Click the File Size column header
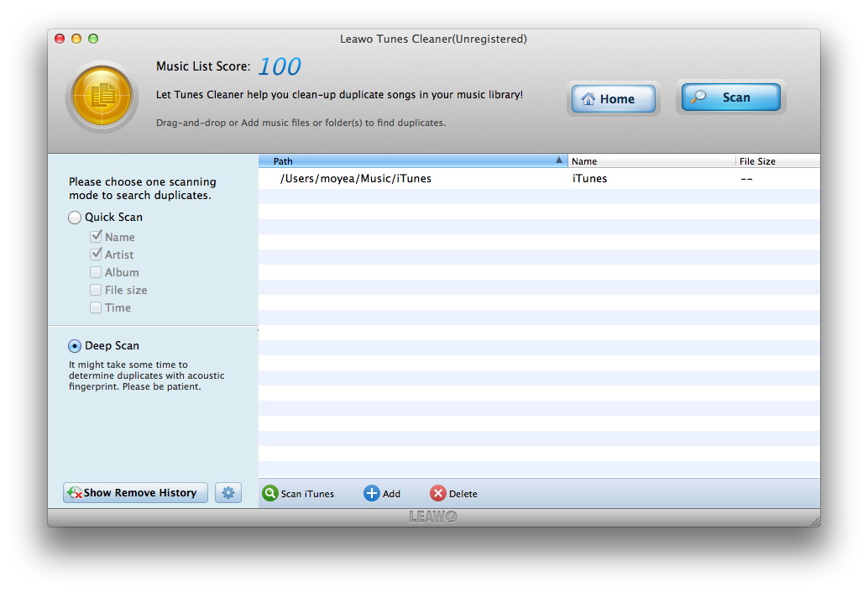This screenshot has width=868, height=593. [776, 161]
